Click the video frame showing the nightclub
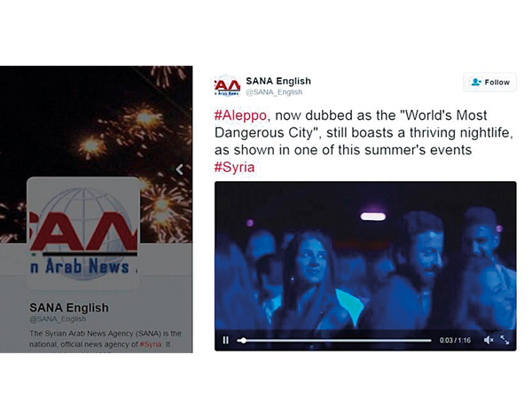The image size is (532, 410). point(365,256)
